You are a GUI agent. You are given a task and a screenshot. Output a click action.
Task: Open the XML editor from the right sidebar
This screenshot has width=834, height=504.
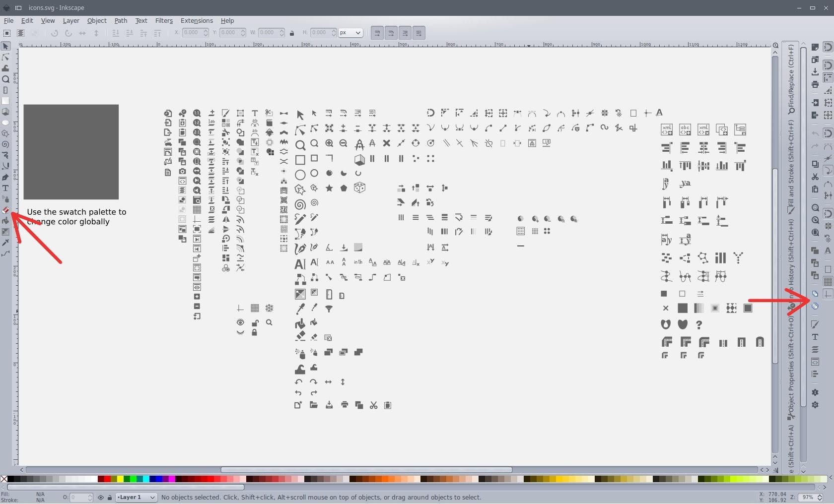815,362
